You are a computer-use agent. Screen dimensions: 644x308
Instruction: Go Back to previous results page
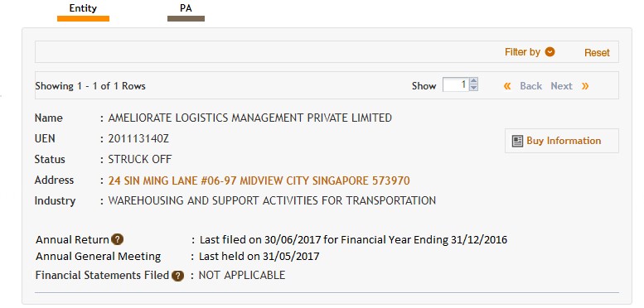tap(531, 86)
